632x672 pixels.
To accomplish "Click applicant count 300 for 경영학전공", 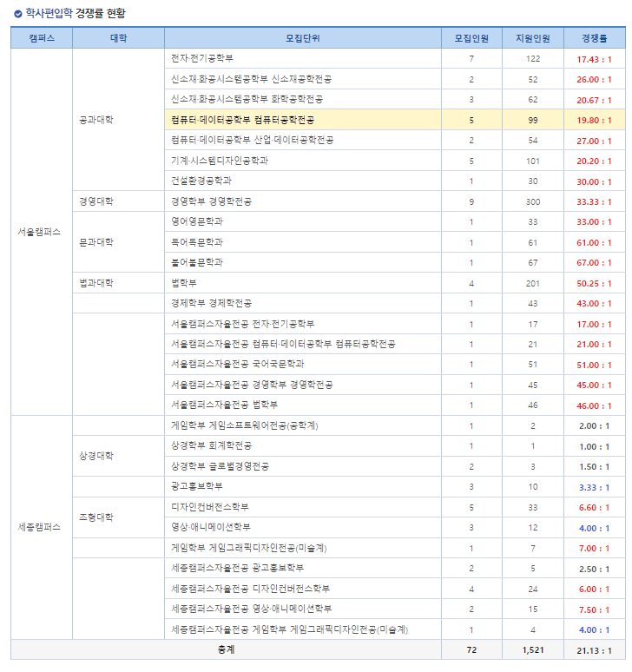I will [533, 201].
